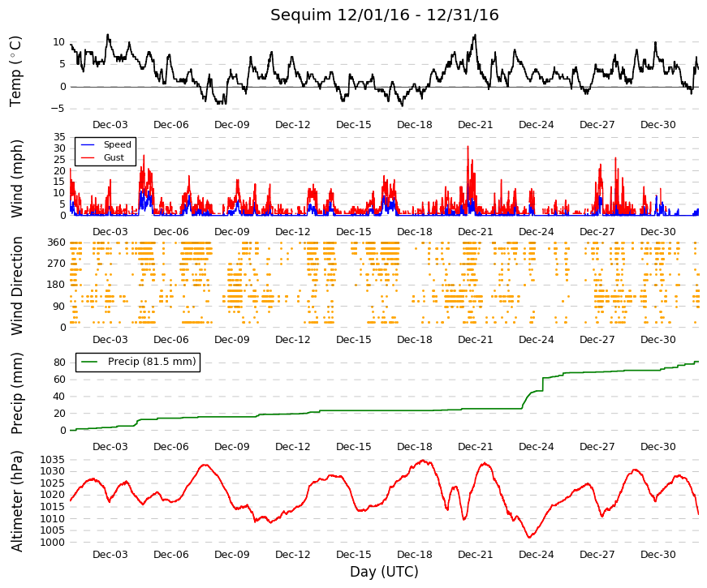Screen dimensions: 707x588
Task: Click the Precip (81.5 mm) legend text
Action: tap(152, 362)
